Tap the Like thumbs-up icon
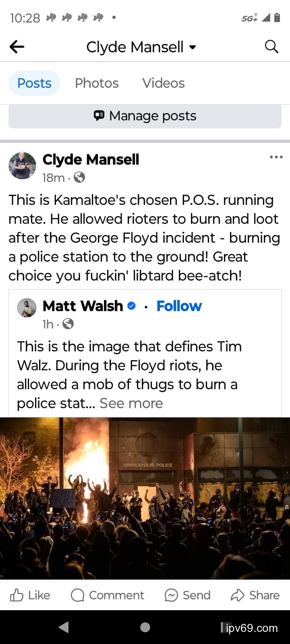The width and height of the screenshot is (290, 644). coord(17,595)
